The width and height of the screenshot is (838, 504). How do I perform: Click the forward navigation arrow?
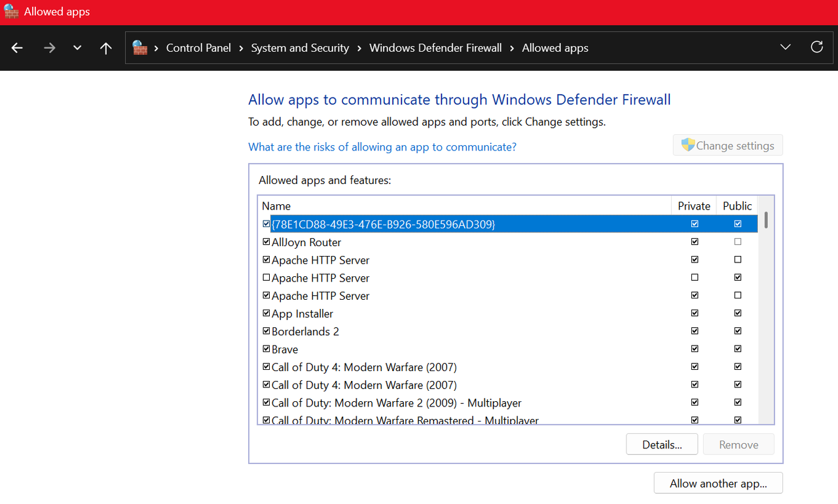click(x=49, y=48)
